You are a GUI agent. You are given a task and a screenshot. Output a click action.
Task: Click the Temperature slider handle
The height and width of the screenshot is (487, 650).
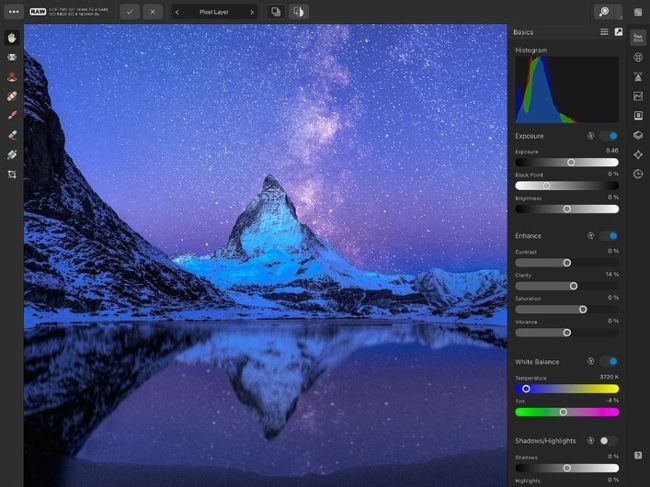tap(526, 389)
